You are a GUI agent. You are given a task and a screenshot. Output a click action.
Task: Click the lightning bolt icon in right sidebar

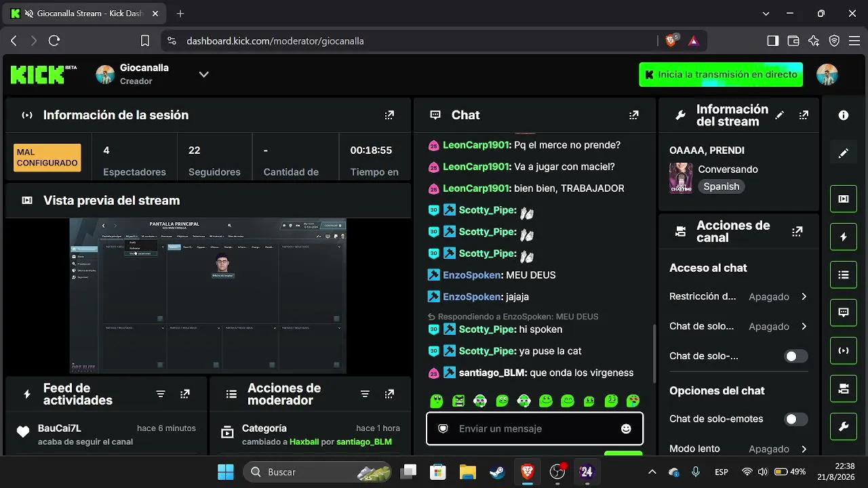tap(844, 237)
